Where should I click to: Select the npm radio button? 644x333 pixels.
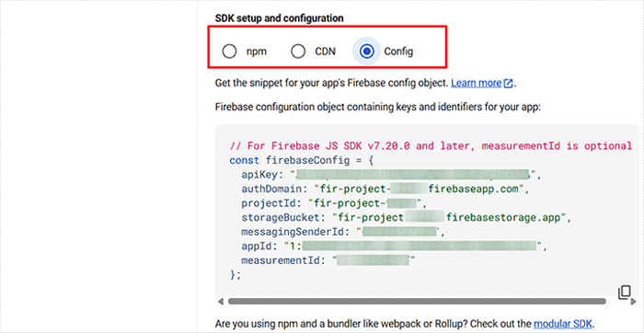coord(229,52)
